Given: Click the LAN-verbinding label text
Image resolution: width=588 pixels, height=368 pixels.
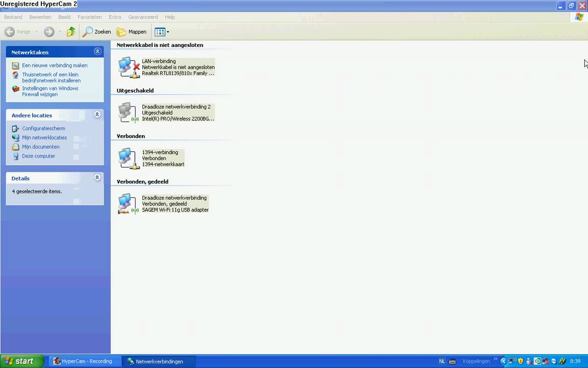Looking at the screenshot, I should (159, 61).
